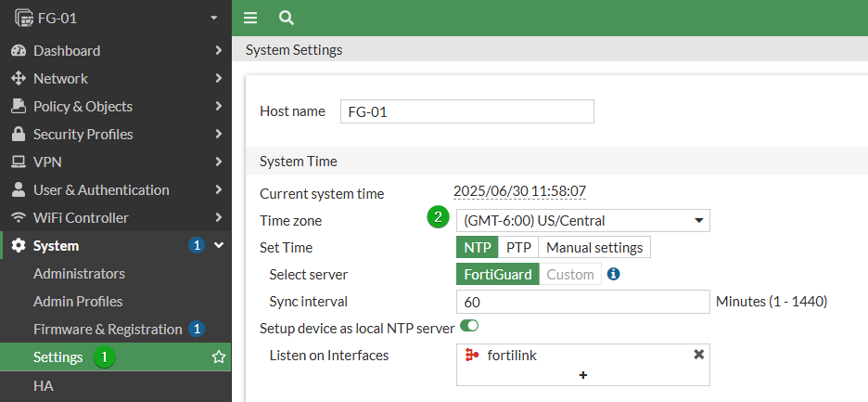This screenshot has width=868, height=402.
Task: Choose the Custom server button
Action: [x=570, y=274]
